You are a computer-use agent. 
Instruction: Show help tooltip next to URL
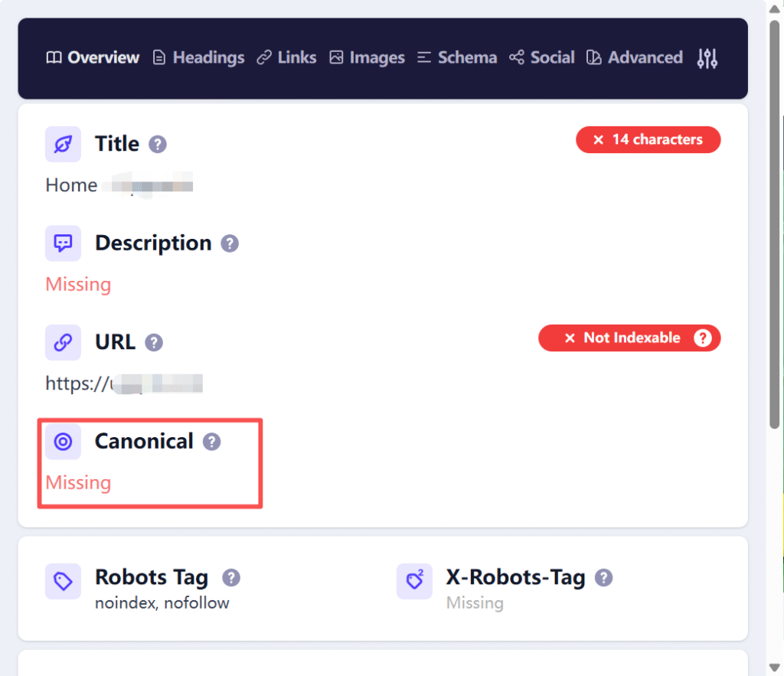point(153,342)
